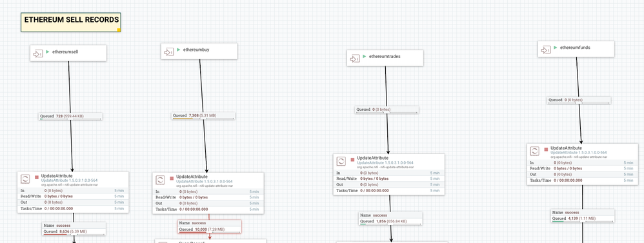The height and width of the screenshot is (243, 644).
Task: Click green running indicator of ethereumsell port
Action: tap(48, 52)
